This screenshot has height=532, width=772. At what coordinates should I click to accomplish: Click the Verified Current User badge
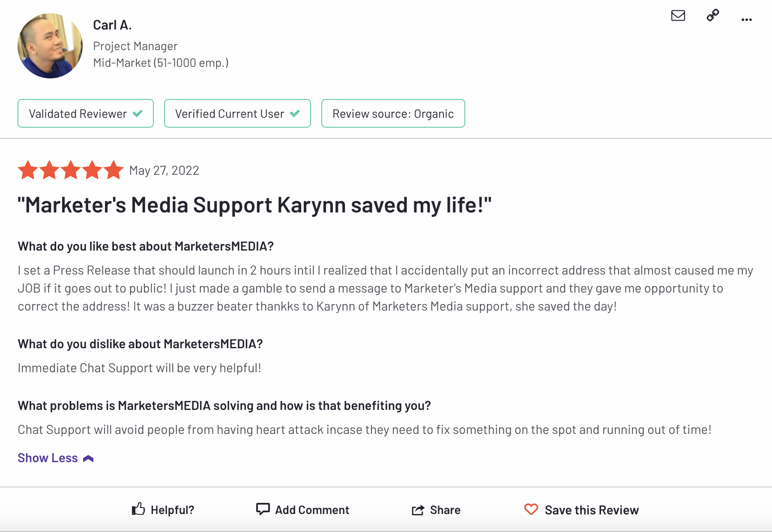(x=237, y=114)
